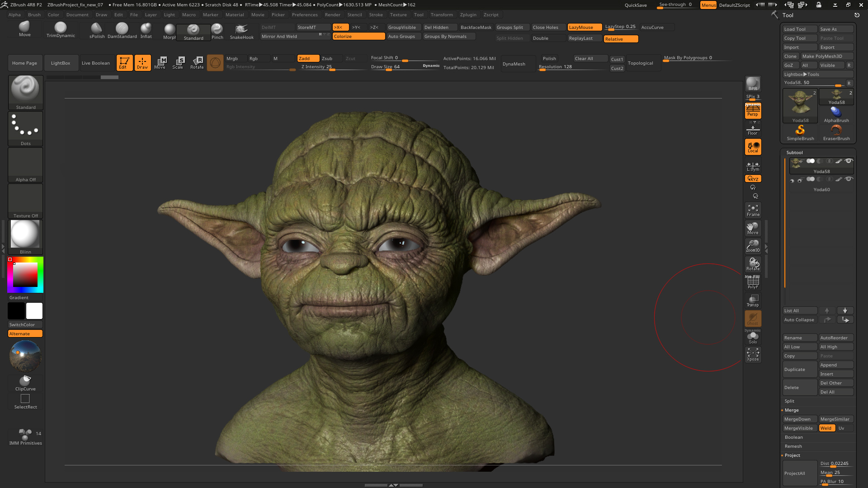This screenshot has height=488, width=868.
Task: Pick the SnakeHook brush
Action: tap(242, 31)
